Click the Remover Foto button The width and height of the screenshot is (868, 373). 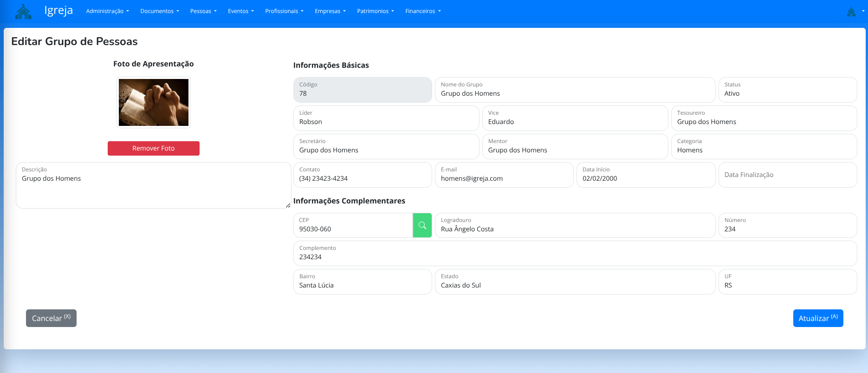[x=153, y=148]
